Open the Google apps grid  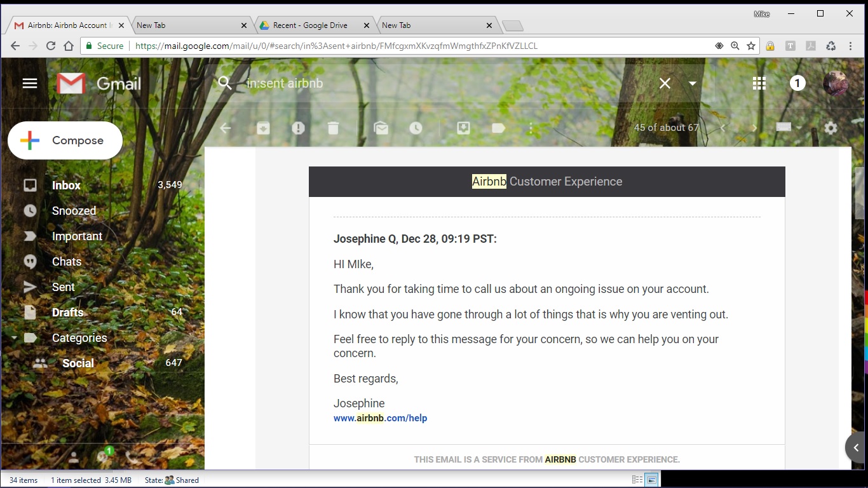[759, 83]
